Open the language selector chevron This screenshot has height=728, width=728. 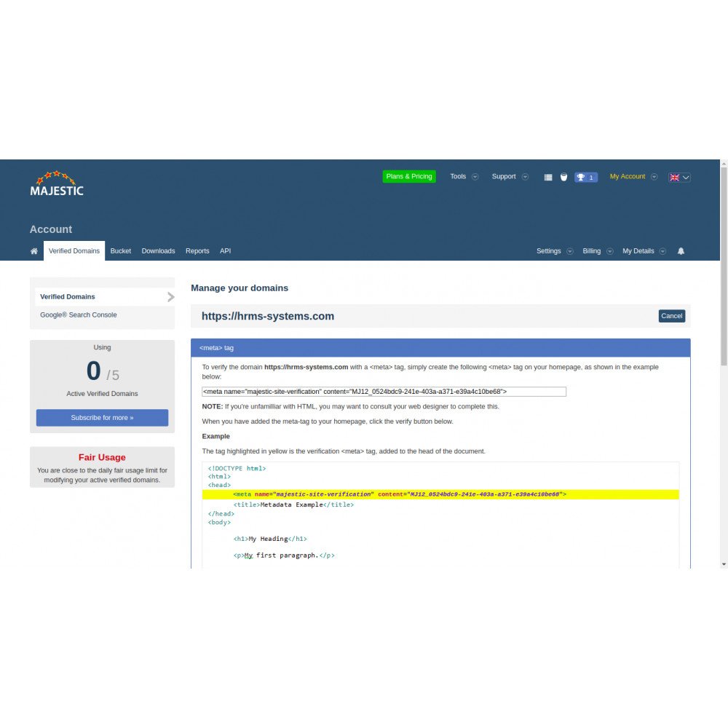686,178
